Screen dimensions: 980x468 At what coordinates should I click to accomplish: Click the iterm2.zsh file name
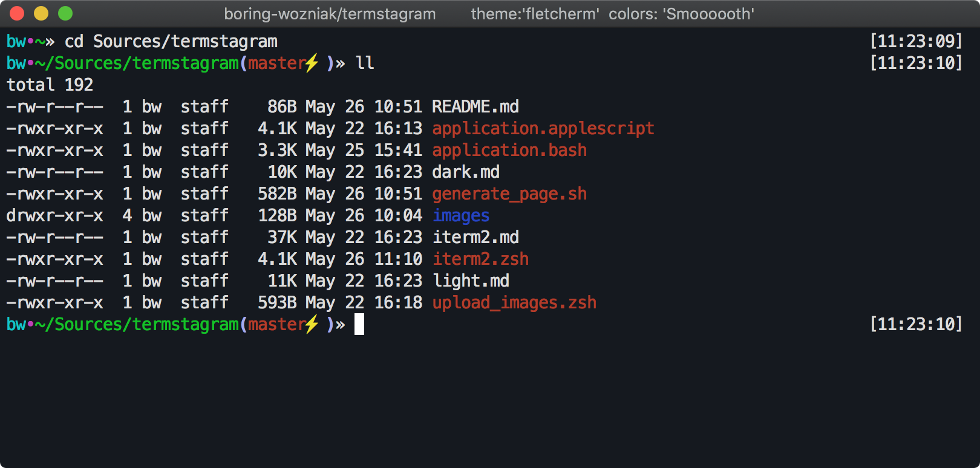pyautogui.click(x=480, y=259)
